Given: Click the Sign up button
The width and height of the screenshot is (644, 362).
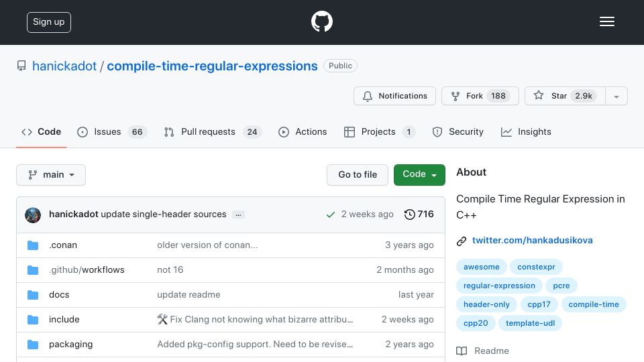Looking at the screenshot, I should coord(49,22).
